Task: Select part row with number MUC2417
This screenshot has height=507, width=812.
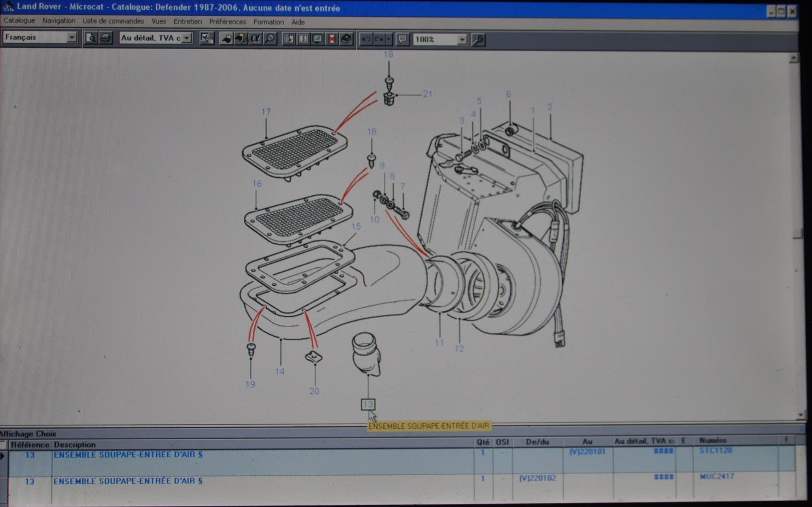Action: 716,476
